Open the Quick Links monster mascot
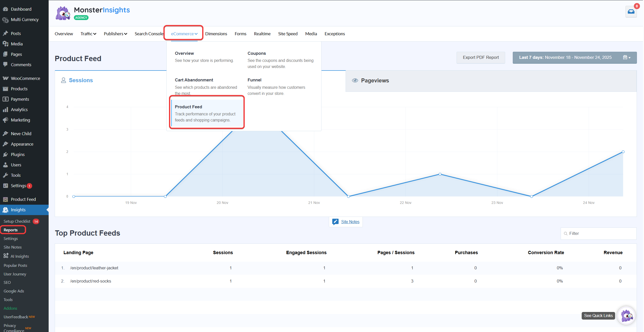The image size is (644, 332). (x=626, y=316)
